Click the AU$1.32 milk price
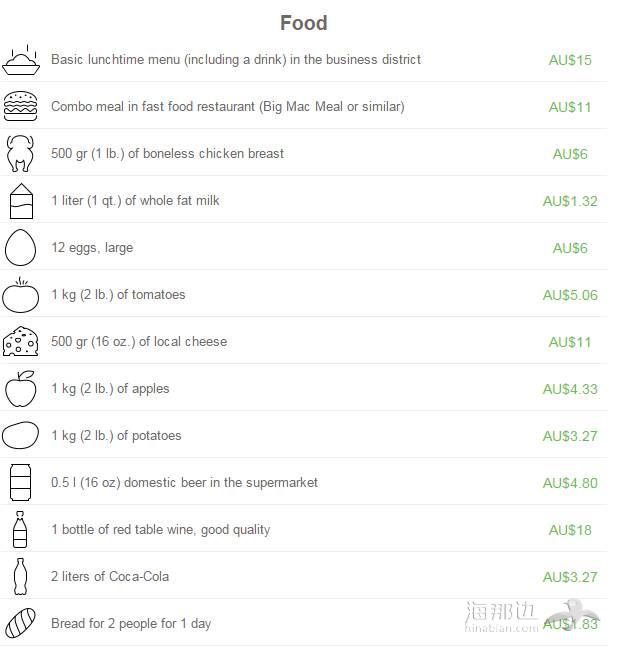 pos(570,202)
